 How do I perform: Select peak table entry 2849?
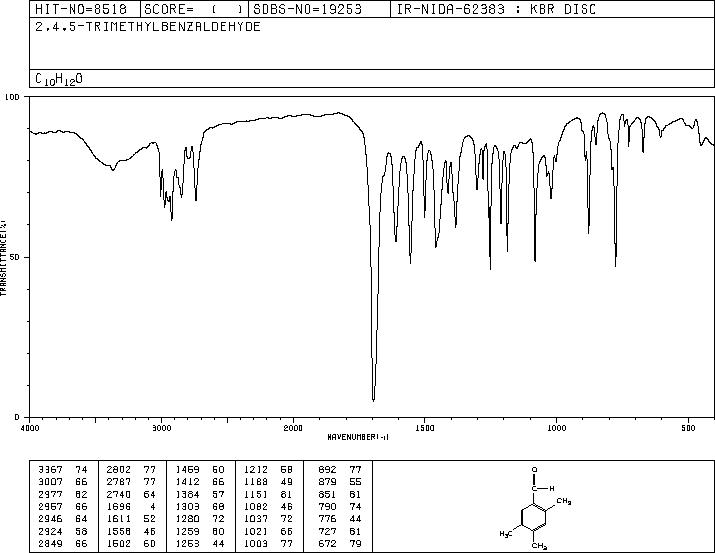coord(50,544)
